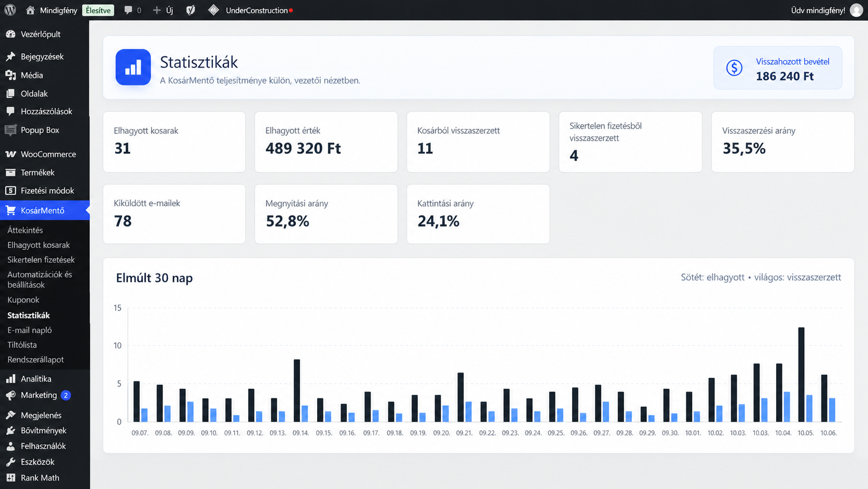Click the plus Új new content icon
Viewport: 868px width, 489px height.
click(x=156, y=10)
